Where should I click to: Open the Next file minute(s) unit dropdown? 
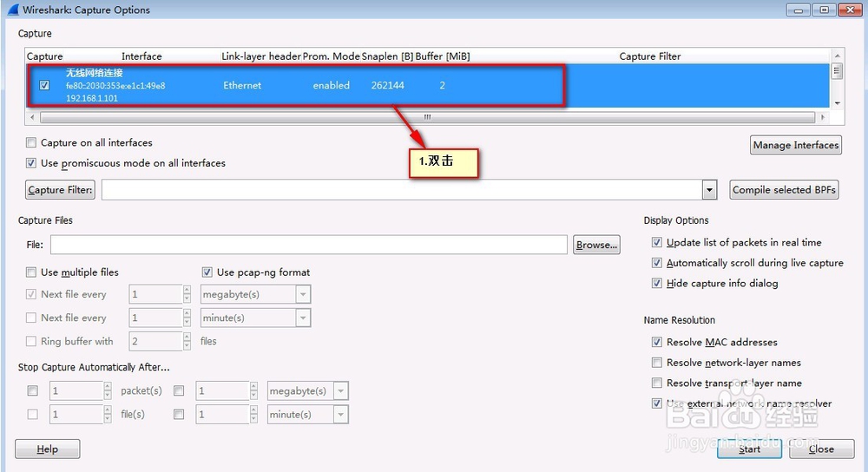point(303,318)
